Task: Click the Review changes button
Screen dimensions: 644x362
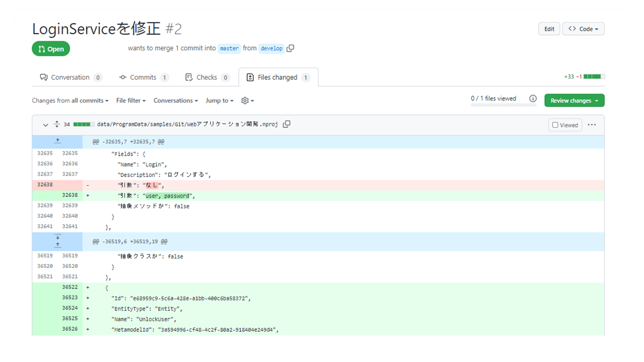Action: tap(574, 101)
